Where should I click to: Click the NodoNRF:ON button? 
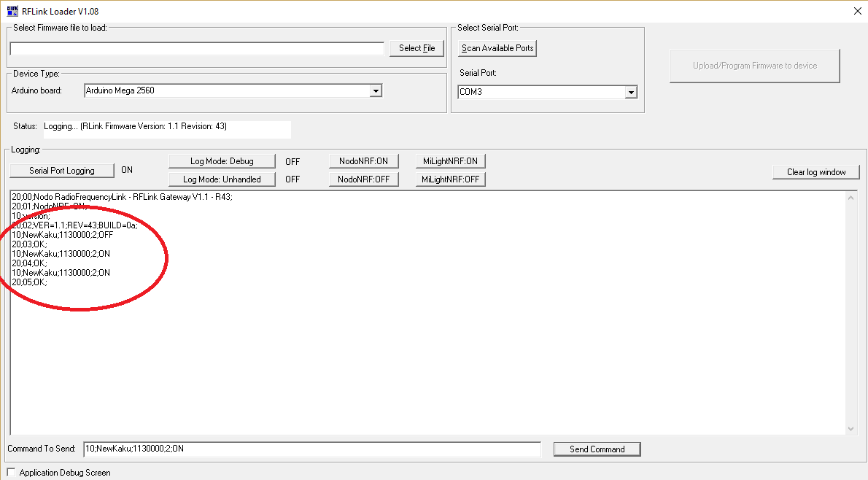point(364,161)
